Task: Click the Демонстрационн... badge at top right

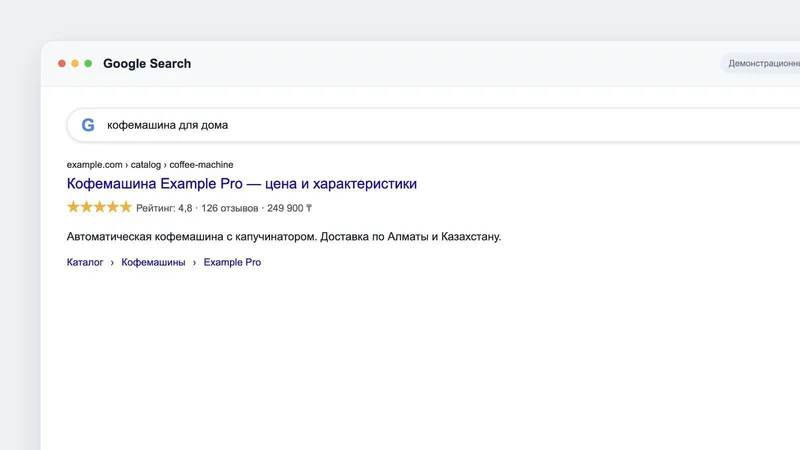Action: (761, 63)
